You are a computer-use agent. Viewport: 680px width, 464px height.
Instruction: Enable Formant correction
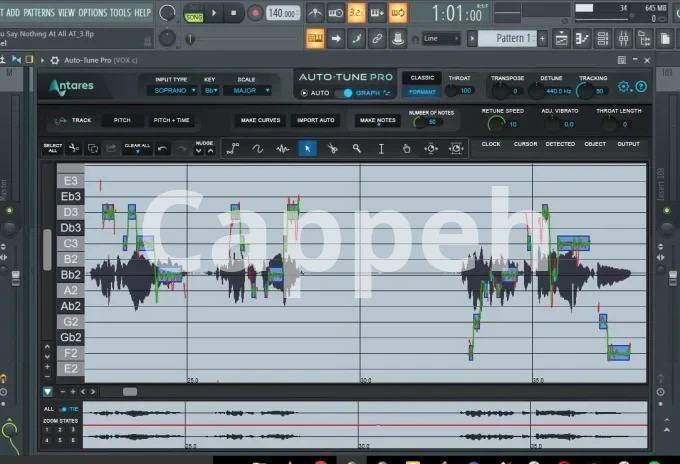click(422, 92)
